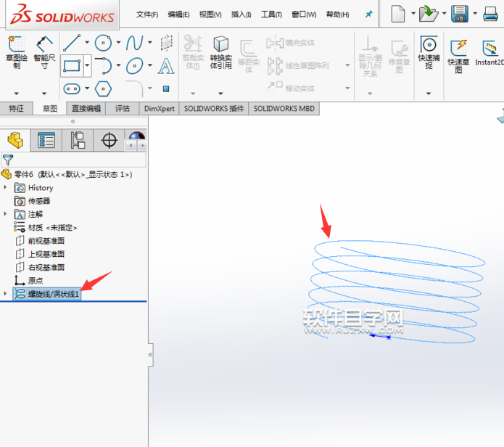Open the DimXpertManager crosshair tab
This screenshot has width=504, height=447.
coord(109,140)
